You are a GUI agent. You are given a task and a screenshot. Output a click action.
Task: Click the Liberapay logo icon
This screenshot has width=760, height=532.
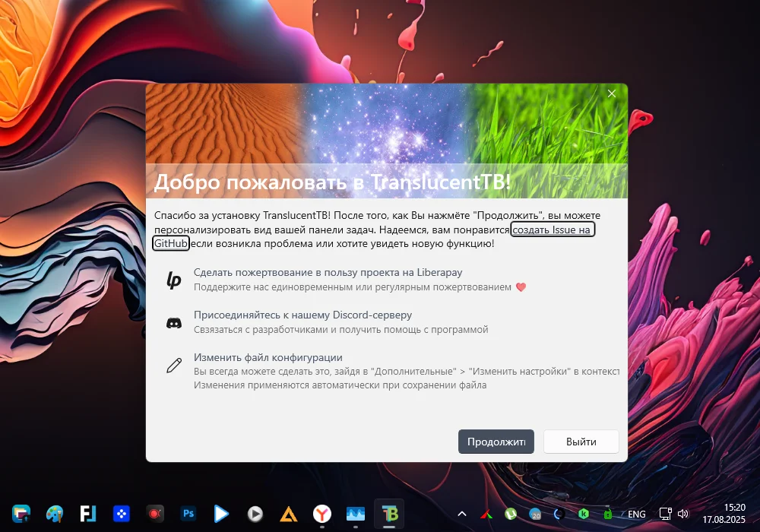tap(174, 280)
